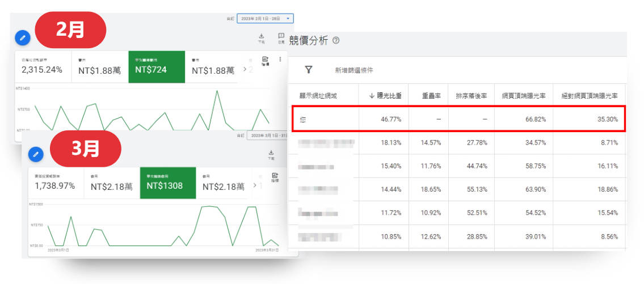The width and height of the screenshot is (644, 284).
Task: Click the 網頁頂端曝光率 column header
Action: click(x=524, y=96)
